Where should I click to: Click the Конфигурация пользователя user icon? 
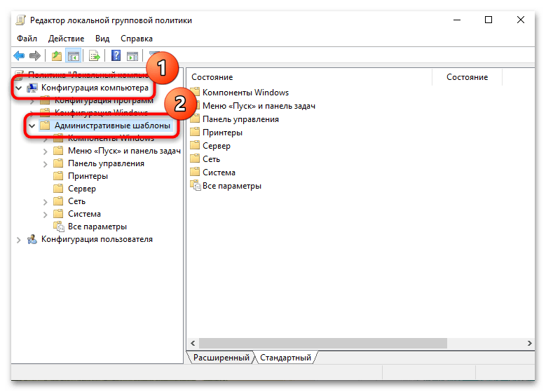pos(32,239)
